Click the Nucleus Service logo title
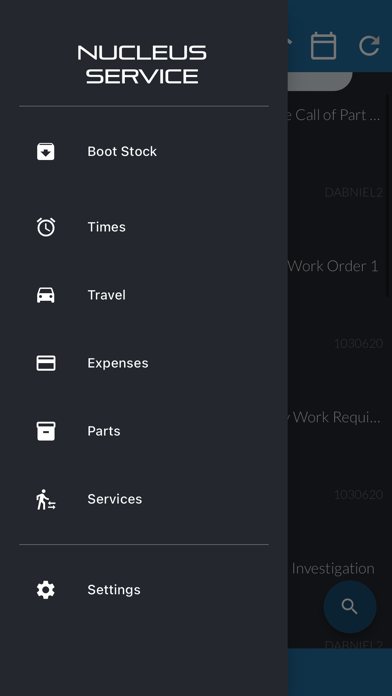The height and width of the screenshot is (696, 392). point(142,64)
